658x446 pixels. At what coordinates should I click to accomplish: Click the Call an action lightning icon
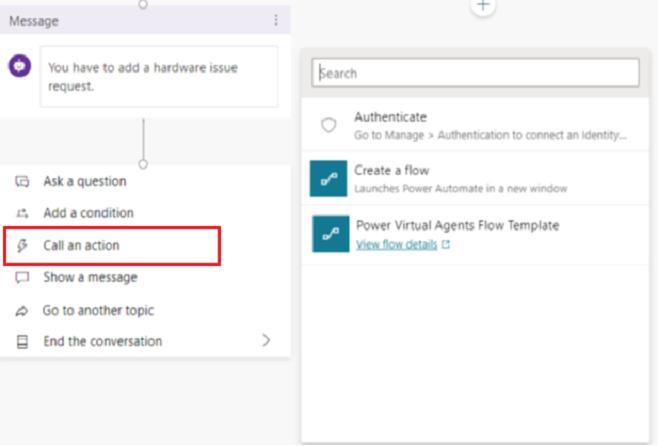click(x=22, y=245)
